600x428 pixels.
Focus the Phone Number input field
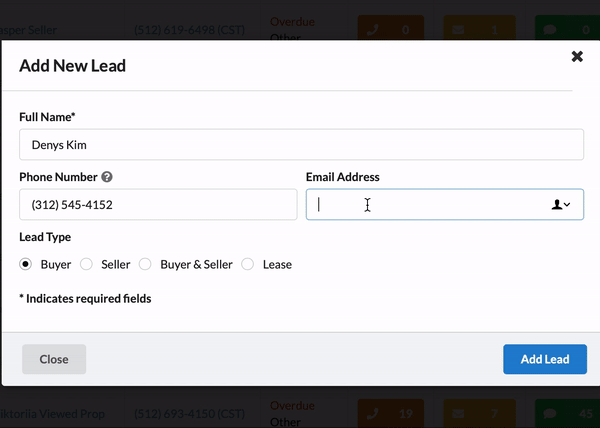pyautogui.click(x=157, y=205)
